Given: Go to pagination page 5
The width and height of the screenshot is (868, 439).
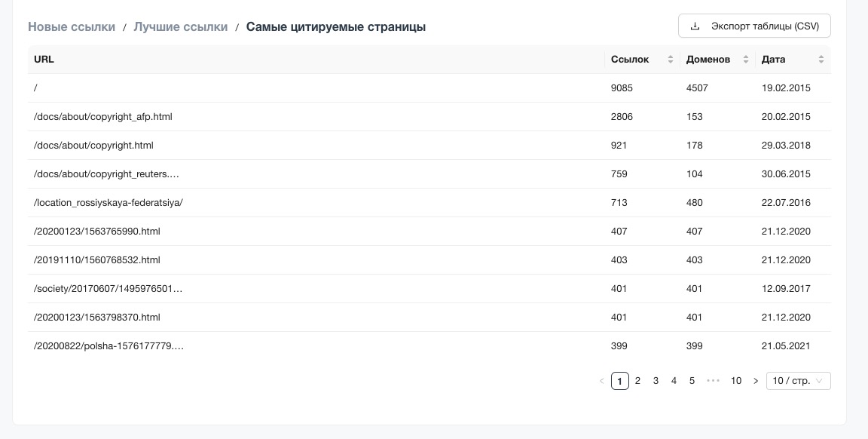Looking at the screenshot, I should click(692, 381).
